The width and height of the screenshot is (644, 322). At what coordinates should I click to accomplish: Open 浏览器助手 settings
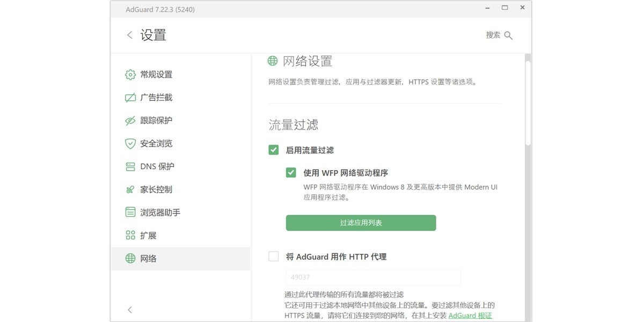tap(130, 212)
